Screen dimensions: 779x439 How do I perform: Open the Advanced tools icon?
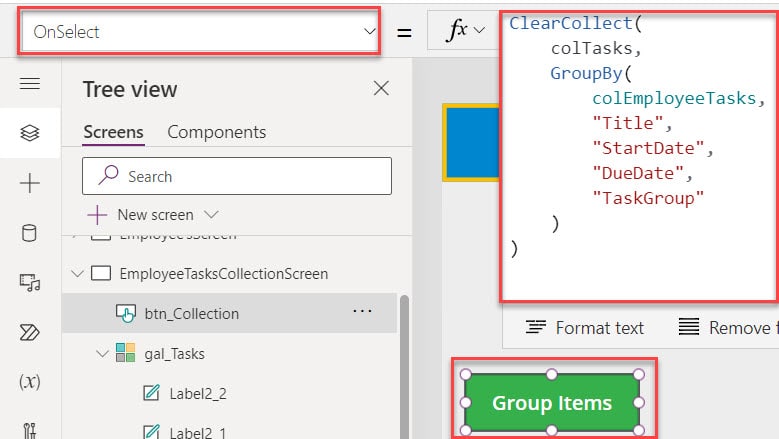(x=30, y=430)
